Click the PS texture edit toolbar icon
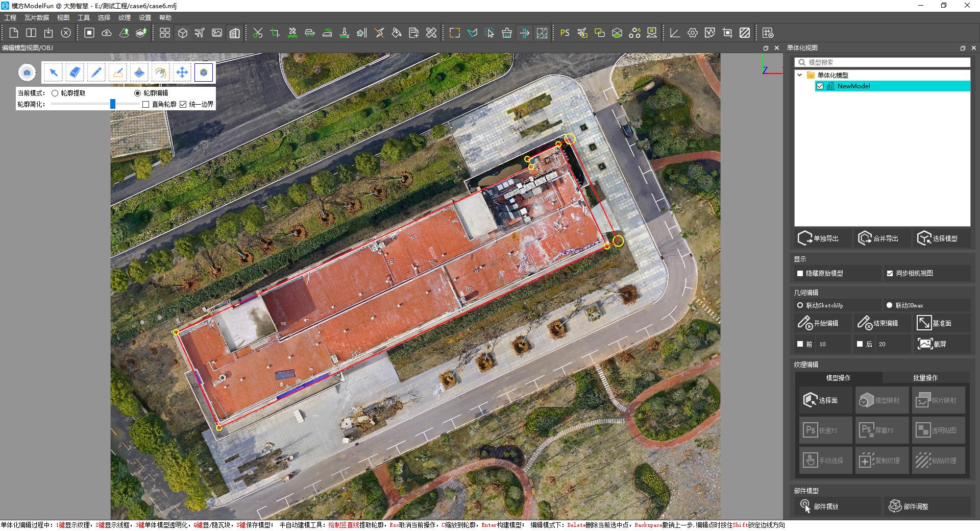This screenshot has width=980, height=531. pos(565,33)
